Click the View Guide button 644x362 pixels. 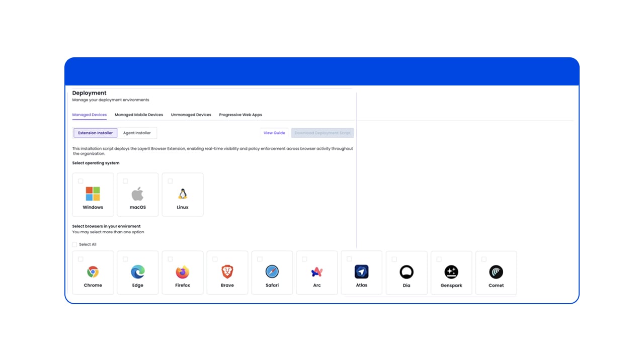(274, 133)
